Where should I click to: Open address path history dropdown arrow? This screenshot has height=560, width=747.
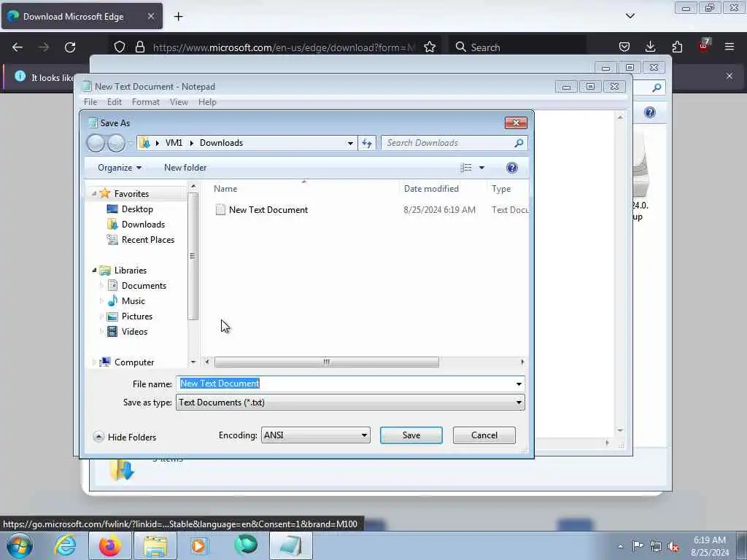click(350, 143)
